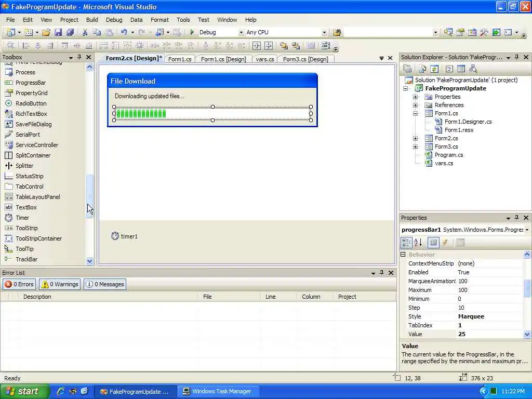This screenshot has height=399, width=532.
Task: Open the Format menu
Action: (x=159, y=20)
